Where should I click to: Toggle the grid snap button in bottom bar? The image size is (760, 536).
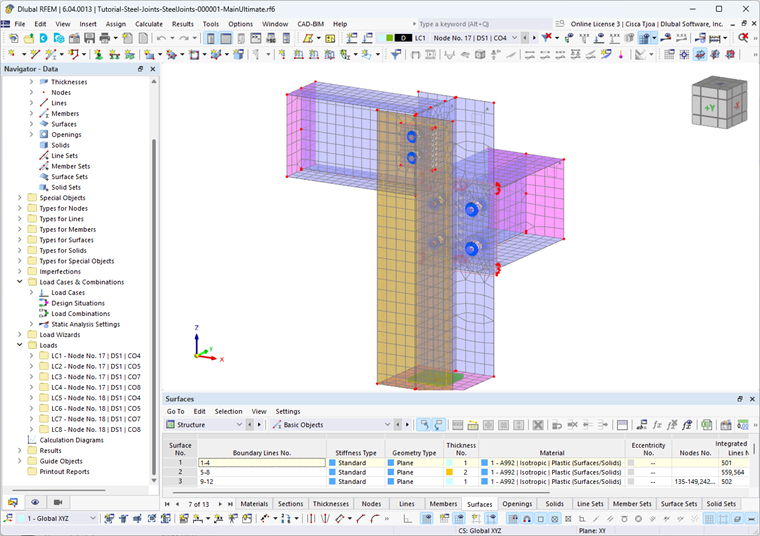click(x=513, y=519)
